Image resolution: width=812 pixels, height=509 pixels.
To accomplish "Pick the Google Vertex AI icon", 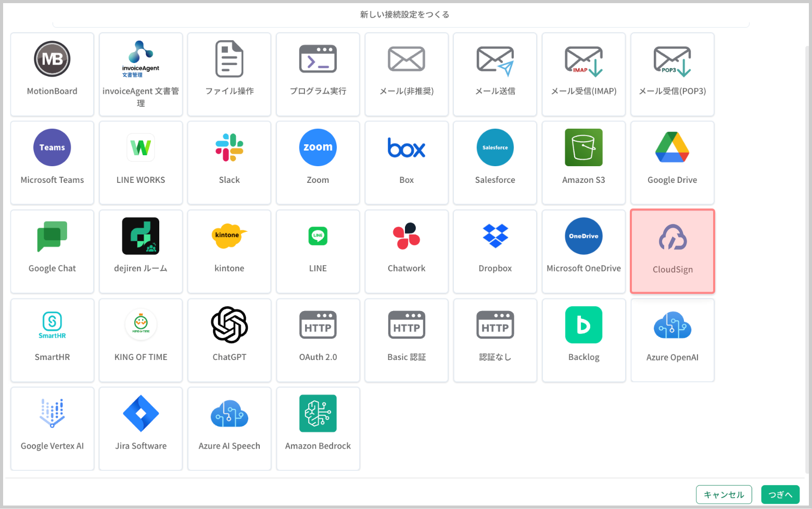I will pyautogui.click(x=52, y=413).
